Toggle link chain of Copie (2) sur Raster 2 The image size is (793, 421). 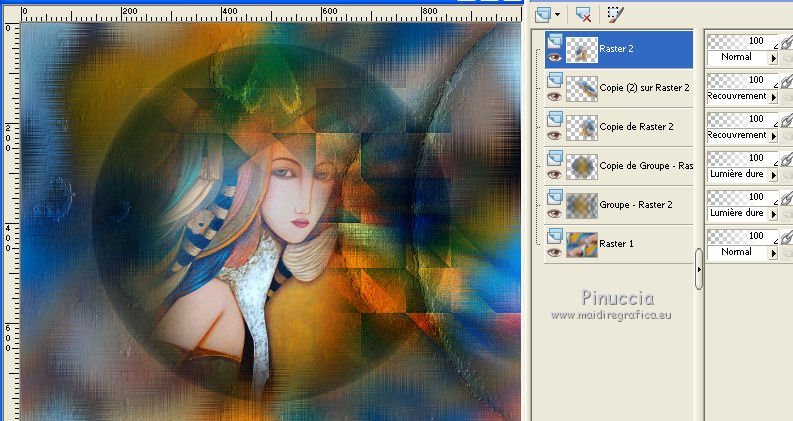coord(786,80)
